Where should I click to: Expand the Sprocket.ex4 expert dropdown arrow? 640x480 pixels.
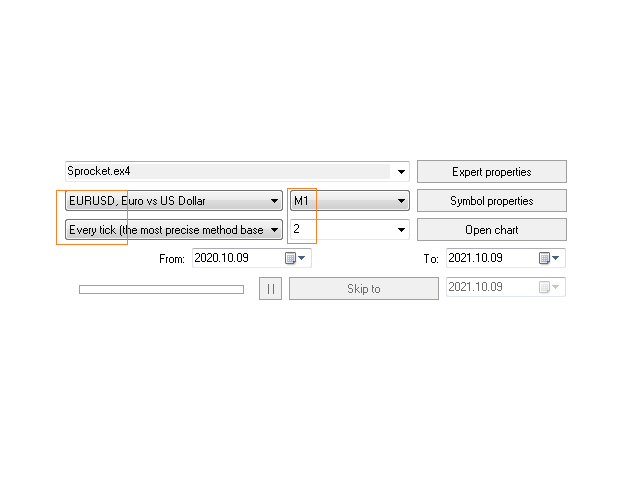(401, 172)
